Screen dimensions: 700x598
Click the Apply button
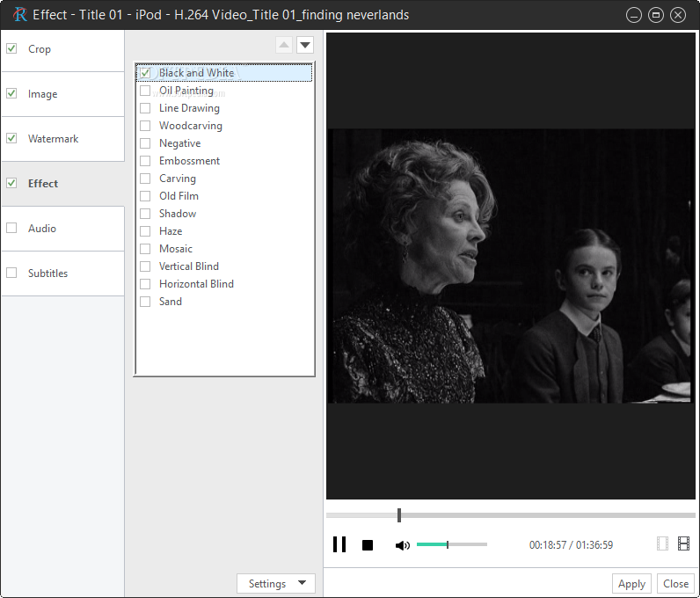631,583
